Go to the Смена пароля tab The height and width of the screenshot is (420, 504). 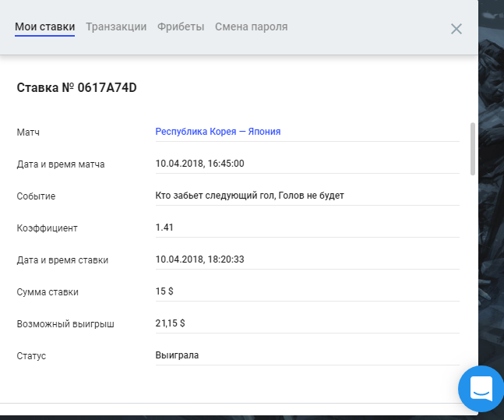tap(251, 26)
